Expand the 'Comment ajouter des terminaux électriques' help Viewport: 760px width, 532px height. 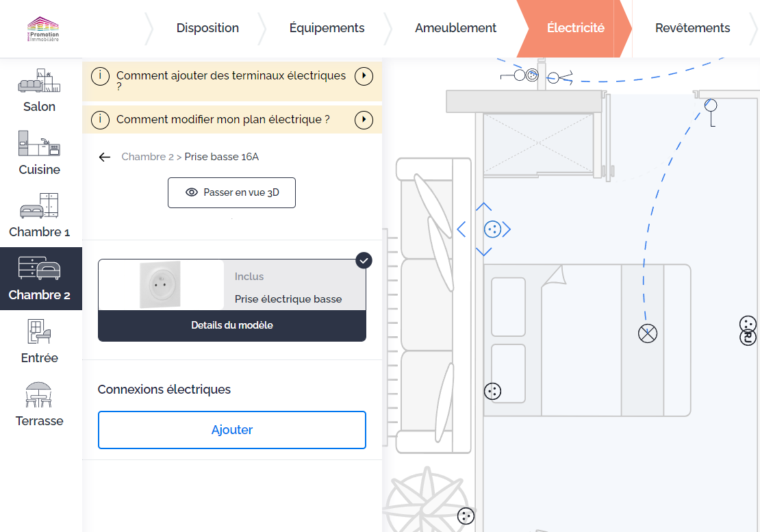click(x=364, y=76)
